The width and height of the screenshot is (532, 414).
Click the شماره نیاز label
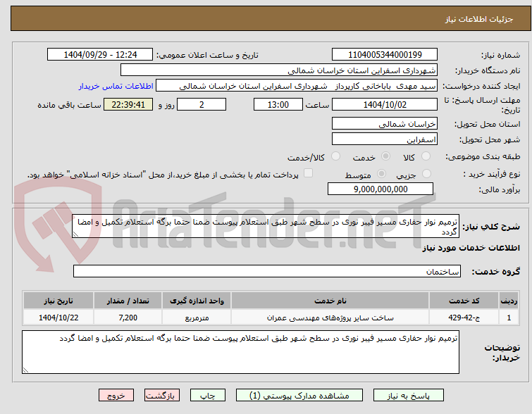tap(500, 55)
